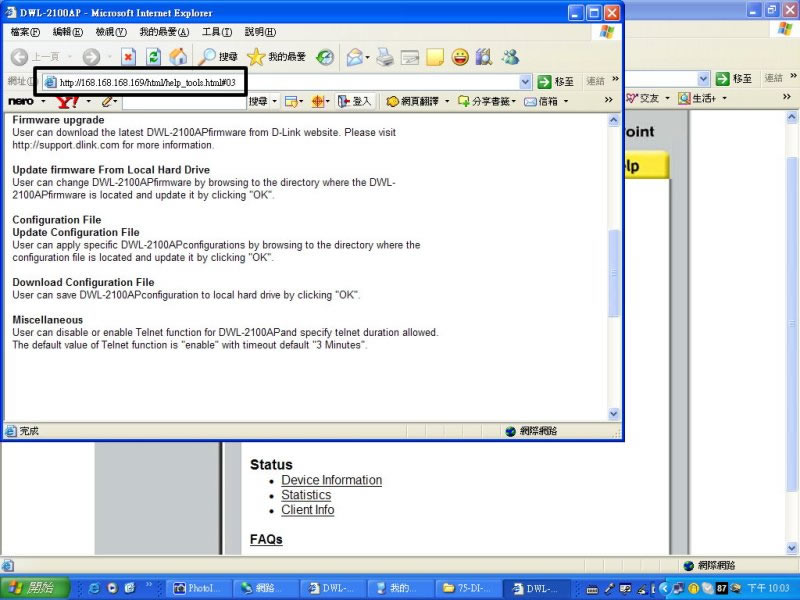The width and height of the screenshot is (800, 600).
Task: Click the Edit icon next to printer
Action: 410,57
